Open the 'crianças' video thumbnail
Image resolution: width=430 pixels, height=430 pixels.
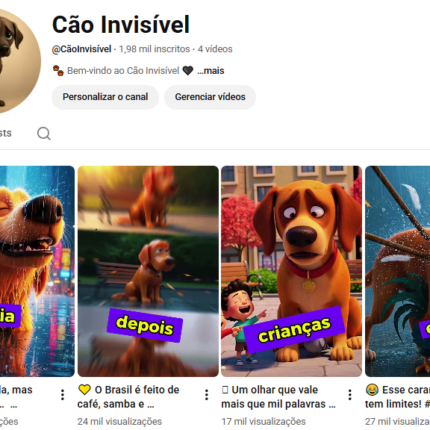tap(291, 271)
